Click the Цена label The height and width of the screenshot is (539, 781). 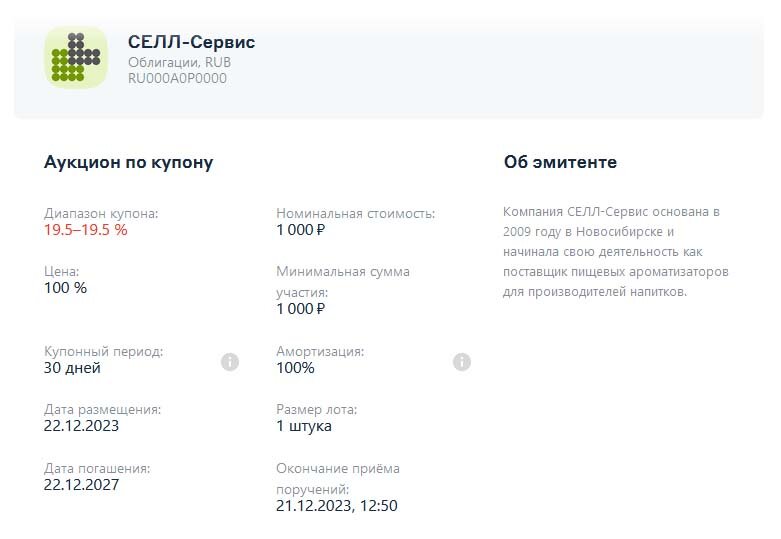click(x=62, y=271)
